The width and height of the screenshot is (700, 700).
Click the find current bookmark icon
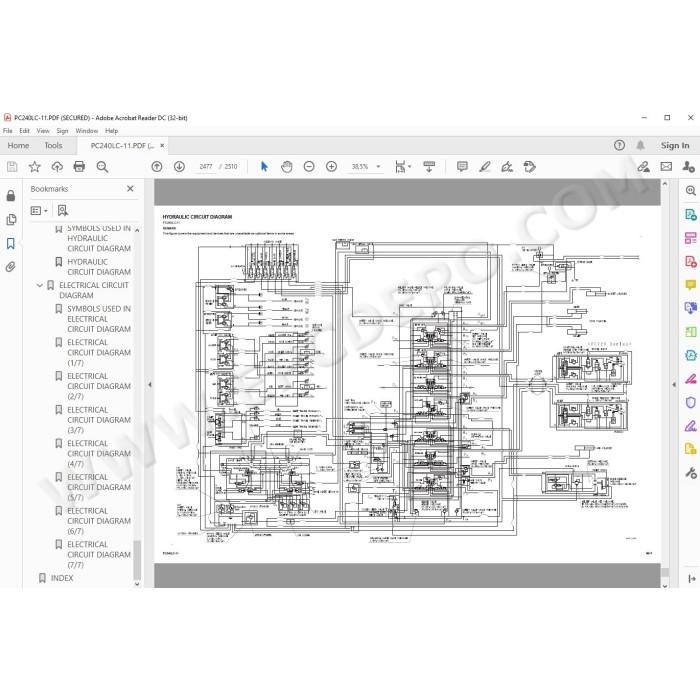coord(62,211)
